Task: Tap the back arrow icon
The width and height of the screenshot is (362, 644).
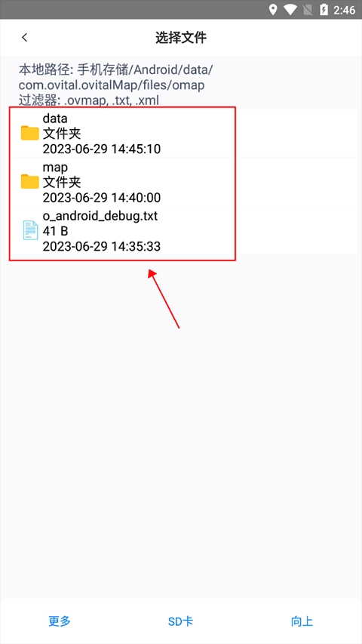Action: coord(25,38)
